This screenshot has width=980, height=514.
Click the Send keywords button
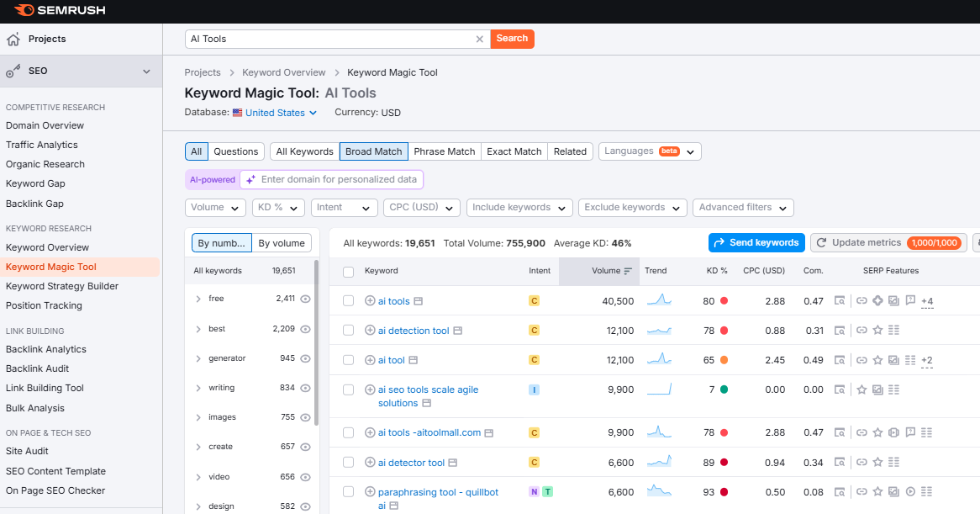[756, 242]
